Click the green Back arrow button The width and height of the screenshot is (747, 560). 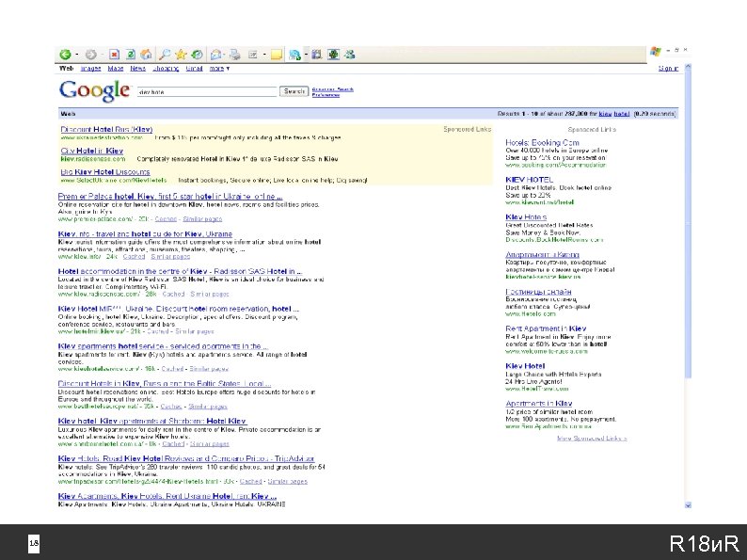pyautogui.click(x=65, y=55)
